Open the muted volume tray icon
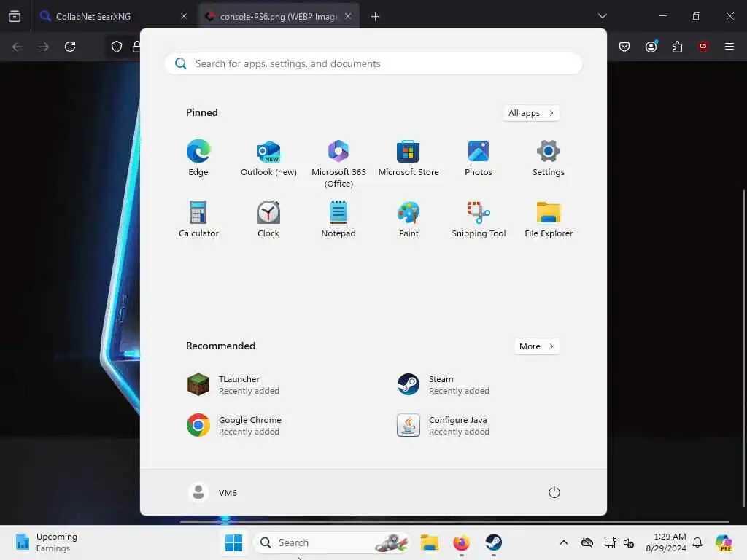 628,542
